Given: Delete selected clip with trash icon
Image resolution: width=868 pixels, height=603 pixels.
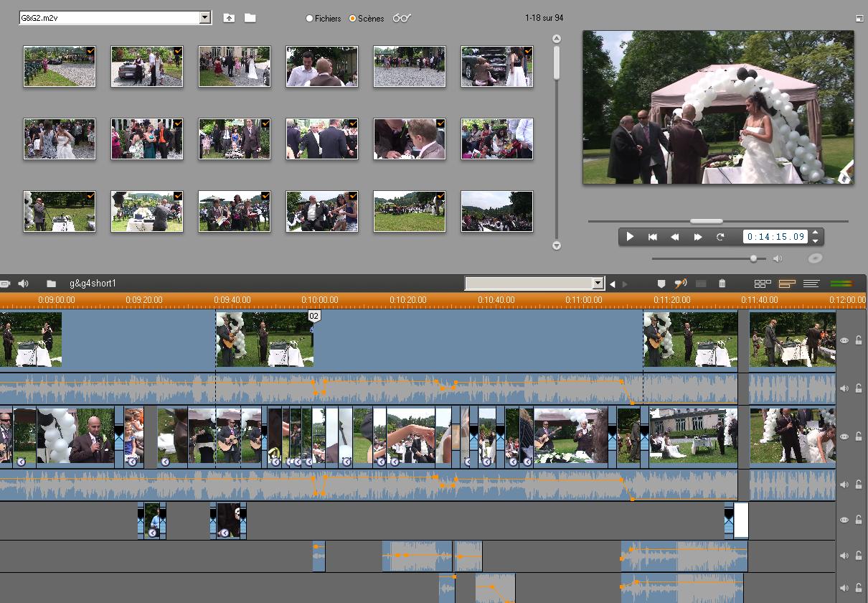Looking at the screenshot, I should pyautogui.click(x=722, y=284).
